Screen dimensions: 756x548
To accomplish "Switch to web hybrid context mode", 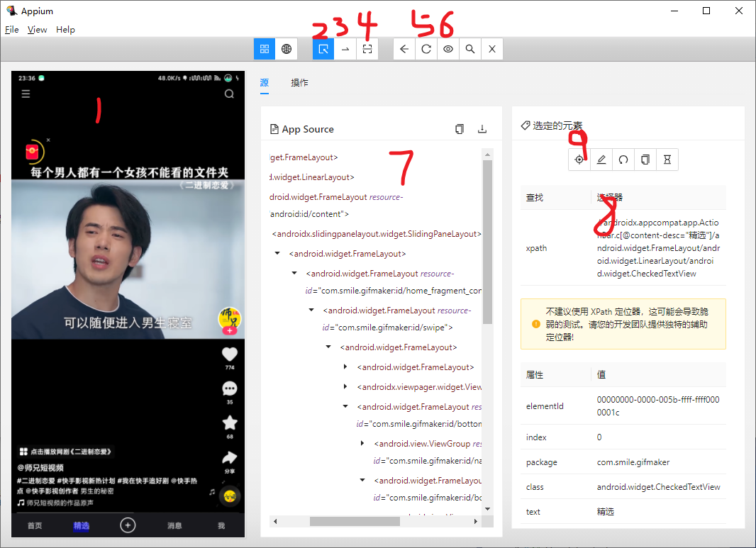I will (x=286, y=49).
